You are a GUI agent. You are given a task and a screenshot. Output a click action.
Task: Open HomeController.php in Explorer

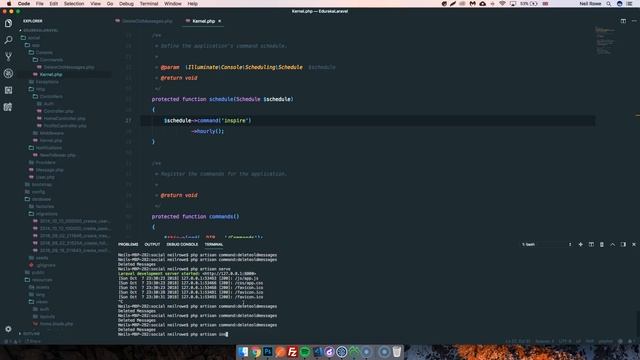click(x=64, y=118)
